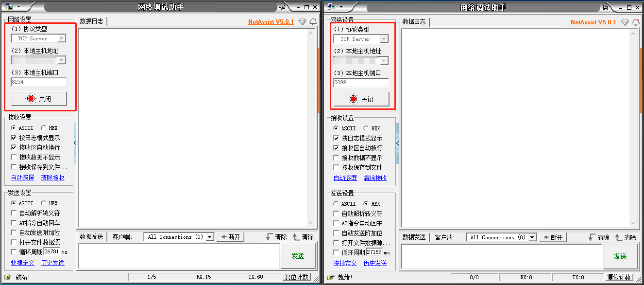The image size is (644, 285).
Task: Uncheck 接收区自动换行 in port 8899 window
Action: point(336,148)
